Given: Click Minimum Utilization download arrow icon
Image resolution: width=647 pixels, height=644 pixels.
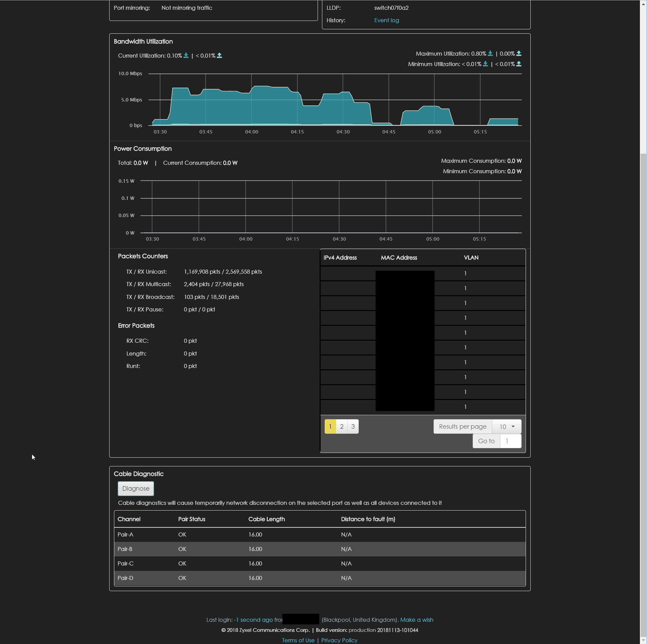Looking at the screenshot, I should (486, 64).
